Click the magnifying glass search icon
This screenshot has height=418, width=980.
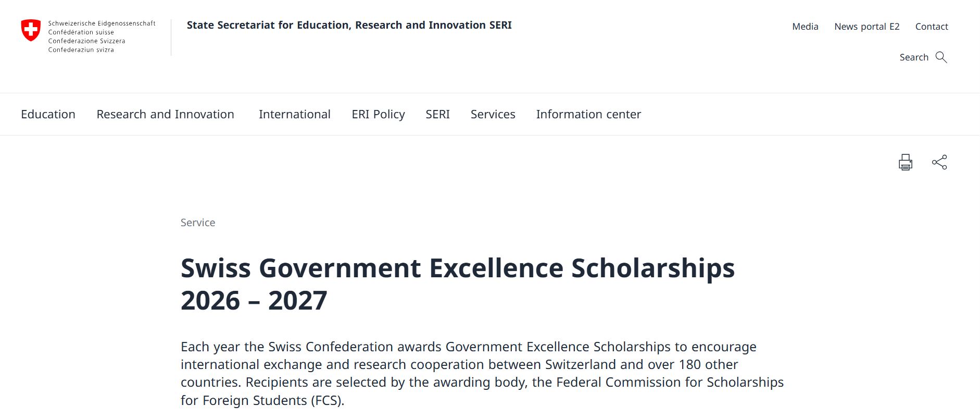941,57
